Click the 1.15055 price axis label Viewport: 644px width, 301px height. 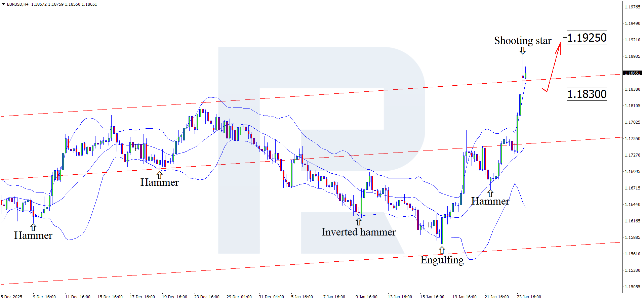click(632, 287)
